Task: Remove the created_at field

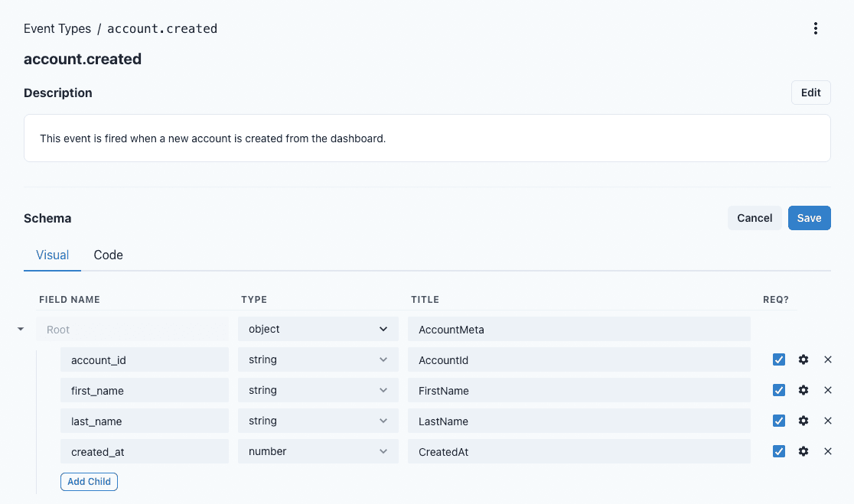Action: (x=828, y=451)
